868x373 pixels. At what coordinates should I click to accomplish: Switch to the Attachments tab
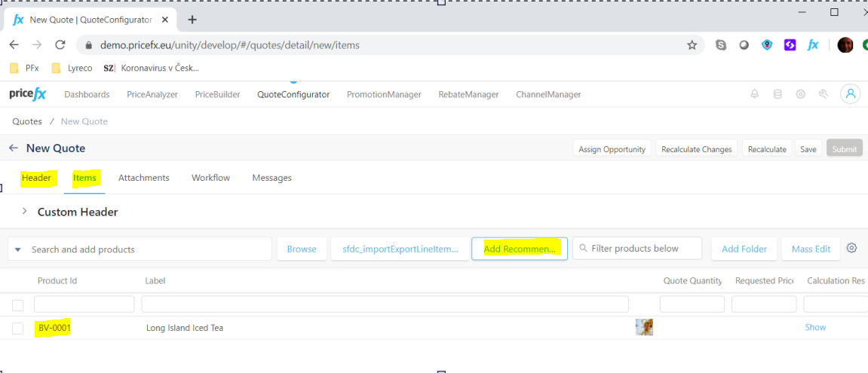point(143,178)
